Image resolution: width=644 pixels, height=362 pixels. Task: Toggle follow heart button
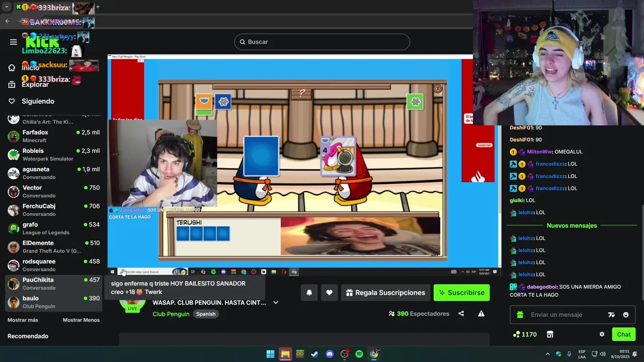[x=329, y=293]
